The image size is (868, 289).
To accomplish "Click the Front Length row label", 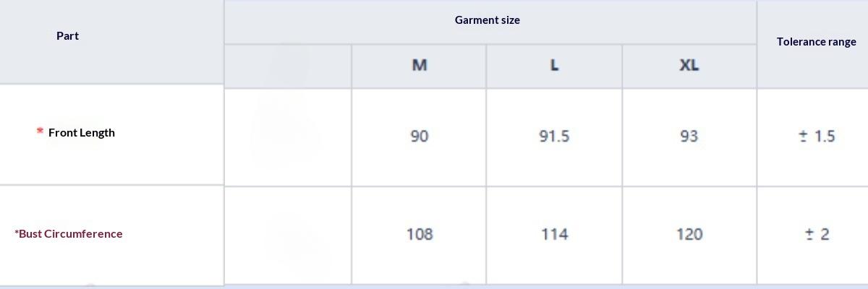I will [x=81, y=133].
